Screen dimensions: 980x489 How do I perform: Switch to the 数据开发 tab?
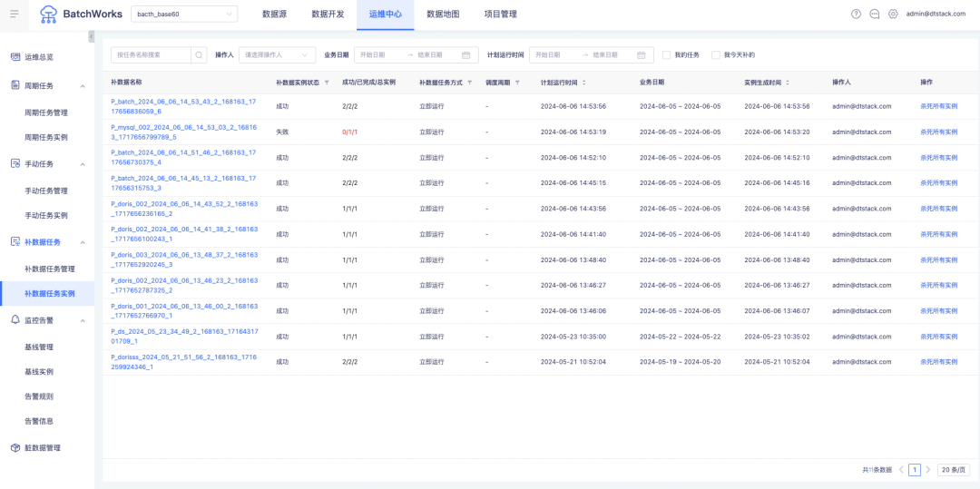click(328, 14)
